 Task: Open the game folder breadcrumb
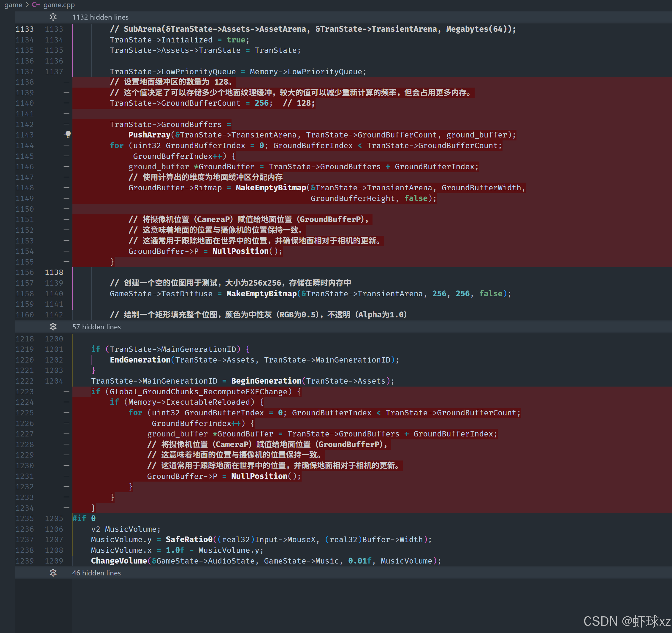13,5
